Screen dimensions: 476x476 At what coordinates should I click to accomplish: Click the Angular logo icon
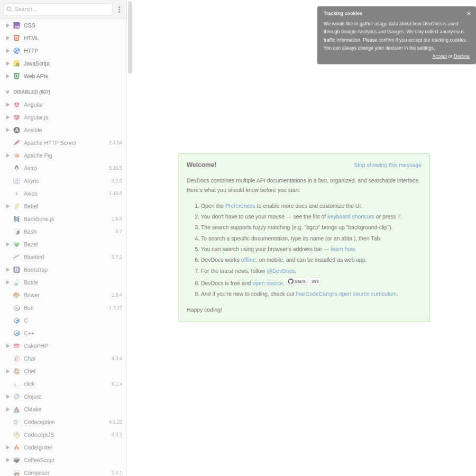point(17,105)
